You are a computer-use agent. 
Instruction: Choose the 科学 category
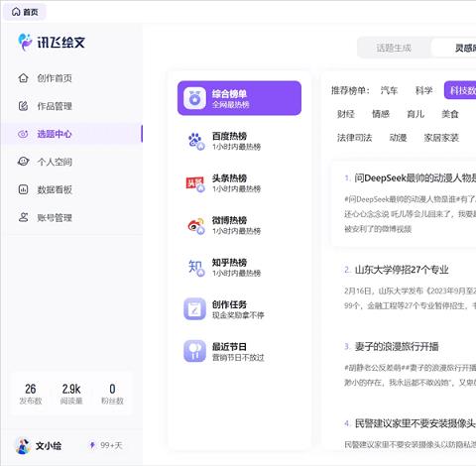pos(423,90)
